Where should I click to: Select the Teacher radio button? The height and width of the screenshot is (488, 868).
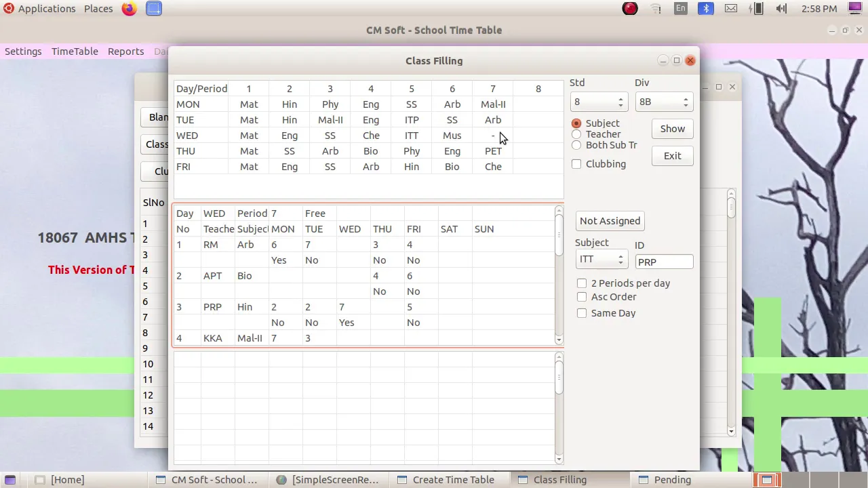click(576, 134)
